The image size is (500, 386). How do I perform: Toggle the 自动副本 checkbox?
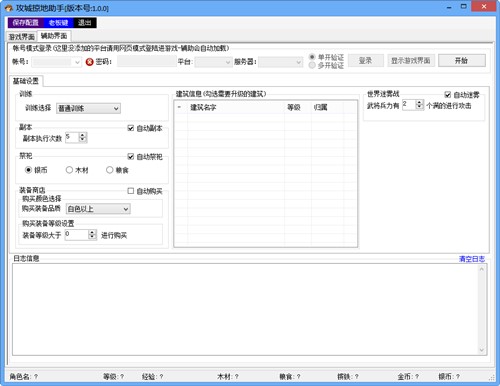[x=145, y=128]
